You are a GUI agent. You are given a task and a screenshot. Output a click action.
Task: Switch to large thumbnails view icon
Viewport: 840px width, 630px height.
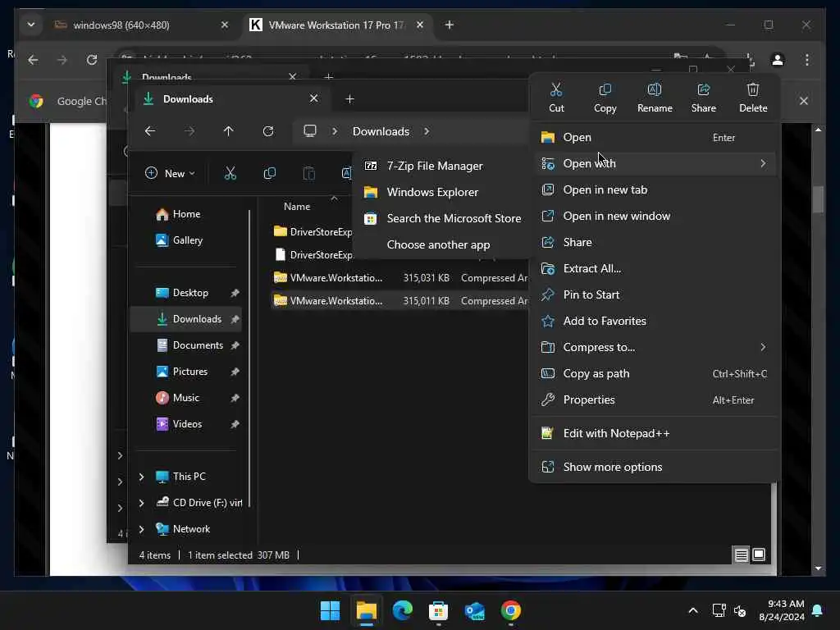[759, 555]
